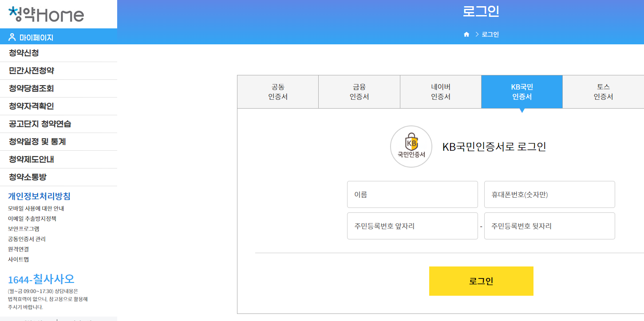Image resolution: width=644 pixels, height=321 pixels.
Task: Focus the 주민등록번호 뒷자리 field
Action: coord(549,226)
